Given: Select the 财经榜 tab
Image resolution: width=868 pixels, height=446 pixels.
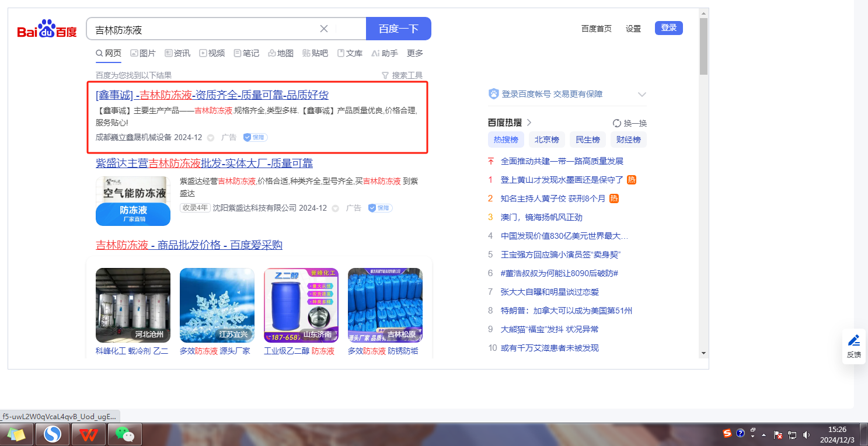Looking at the screenshot, I should (629, 140).
